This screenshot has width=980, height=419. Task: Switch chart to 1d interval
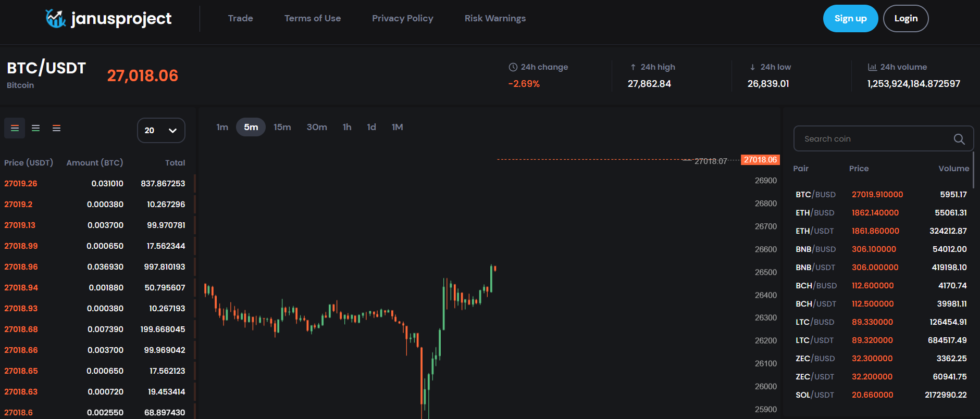pos(371,127)
